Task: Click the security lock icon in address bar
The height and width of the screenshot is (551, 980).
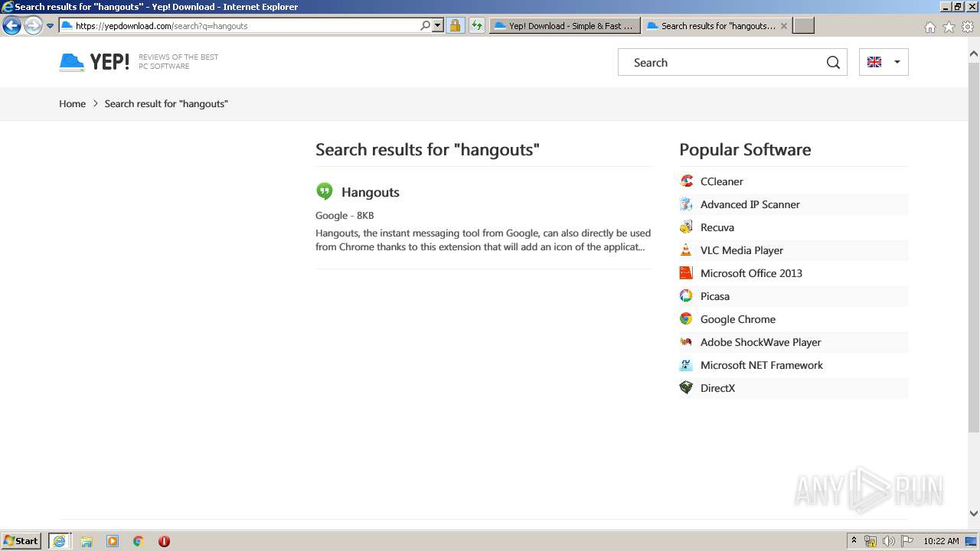Action: [x=455, y=25]
